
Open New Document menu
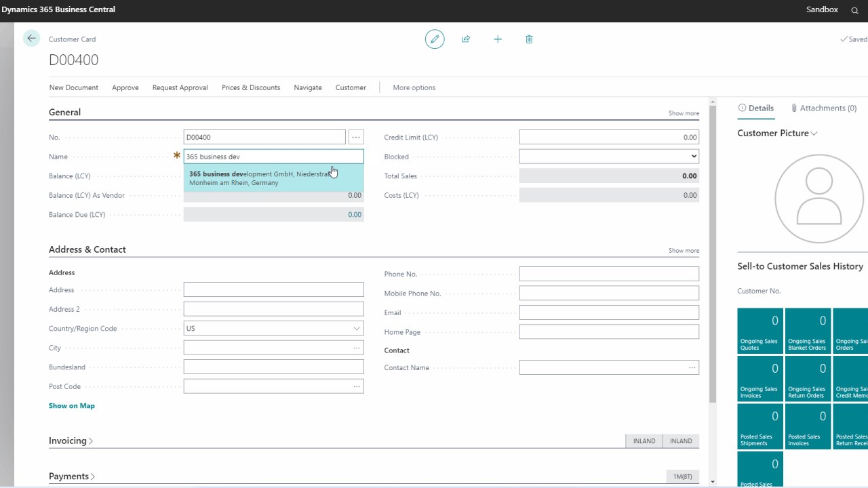[74, 87]
